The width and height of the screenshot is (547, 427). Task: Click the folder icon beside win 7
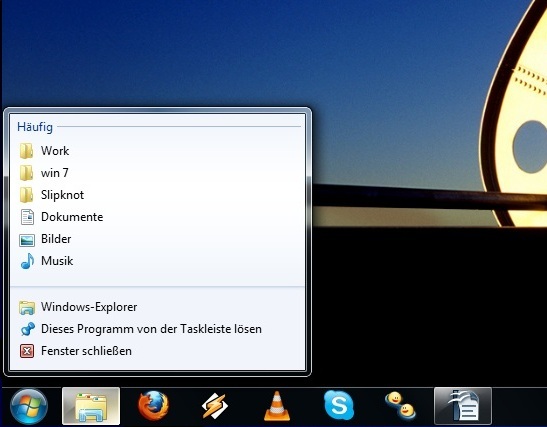(x=27, y=173)
